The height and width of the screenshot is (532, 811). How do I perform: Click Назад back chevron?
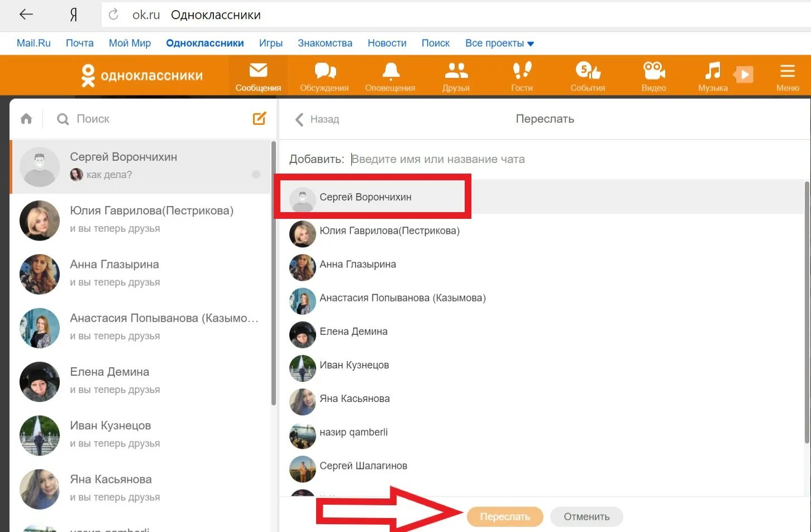coord(317,119)
